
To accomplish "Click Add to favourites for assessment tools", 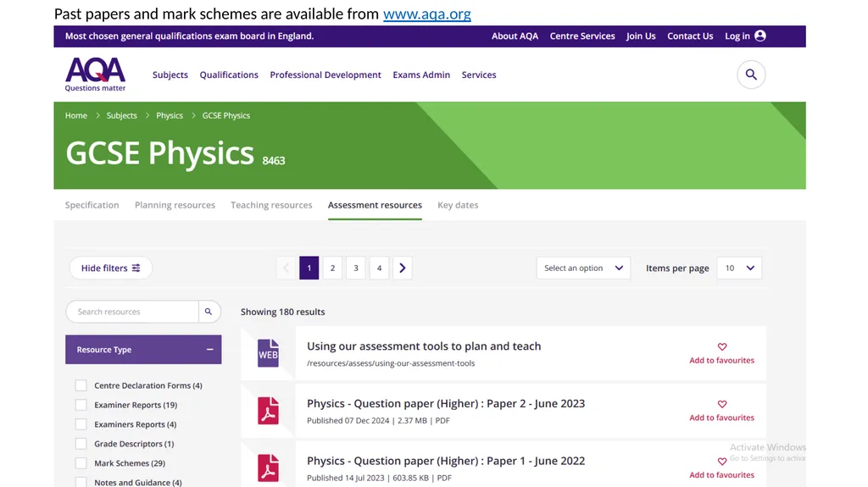I will click(722, 360).
